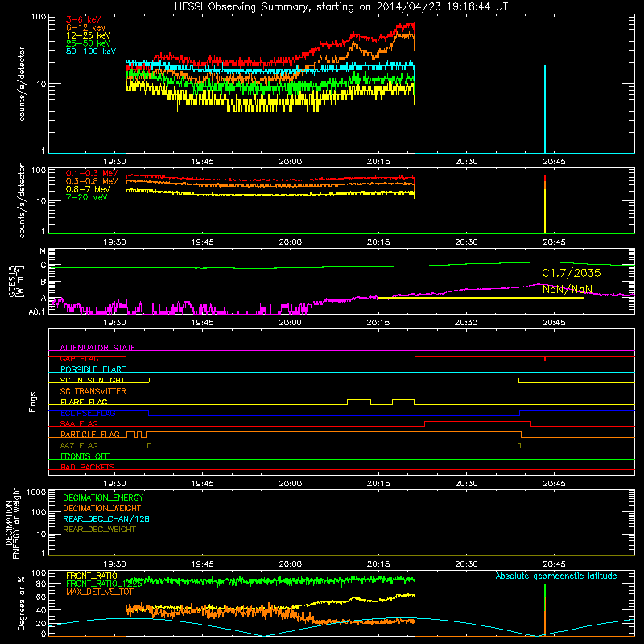Click the FRONT_RATIO_1225 legend label
The height and width of the screenshot is (644, 644).
[104, 584]
